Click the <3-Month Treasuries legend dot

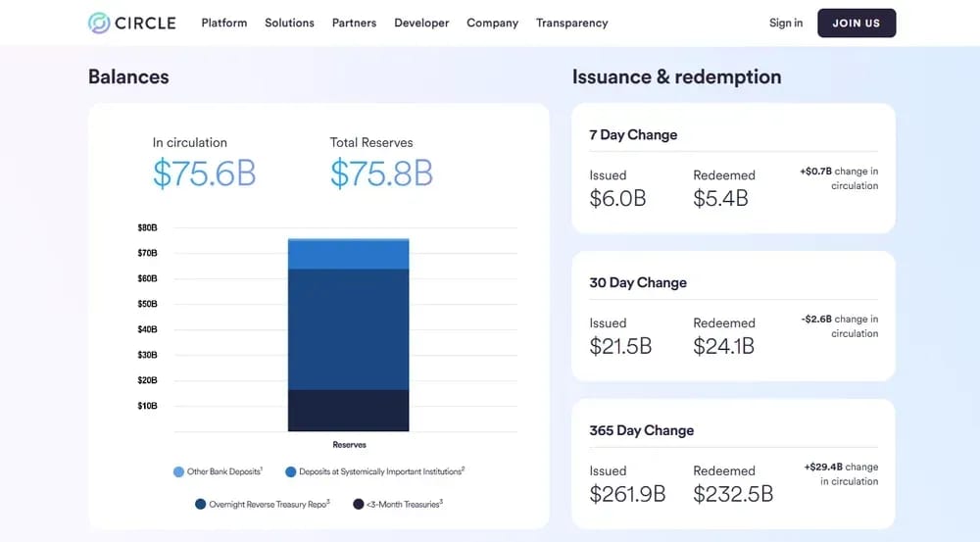358,505
